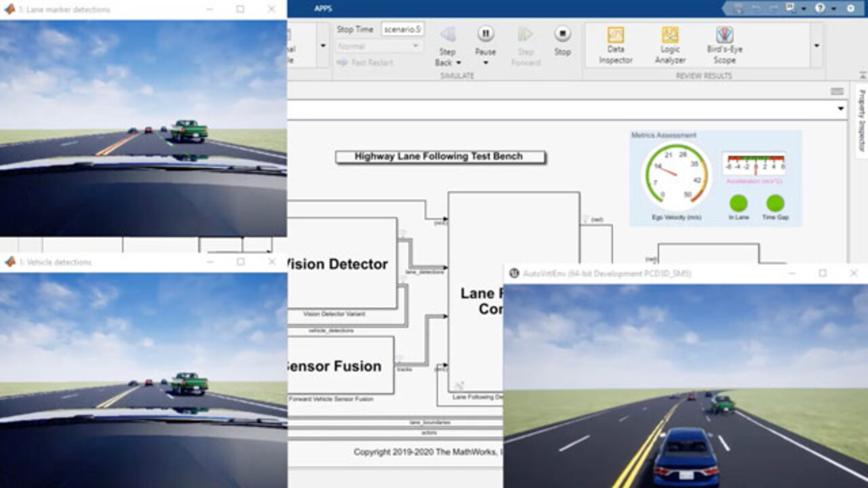
Task: Click the In Lane green indicator lamp
Action: point(738,203)
